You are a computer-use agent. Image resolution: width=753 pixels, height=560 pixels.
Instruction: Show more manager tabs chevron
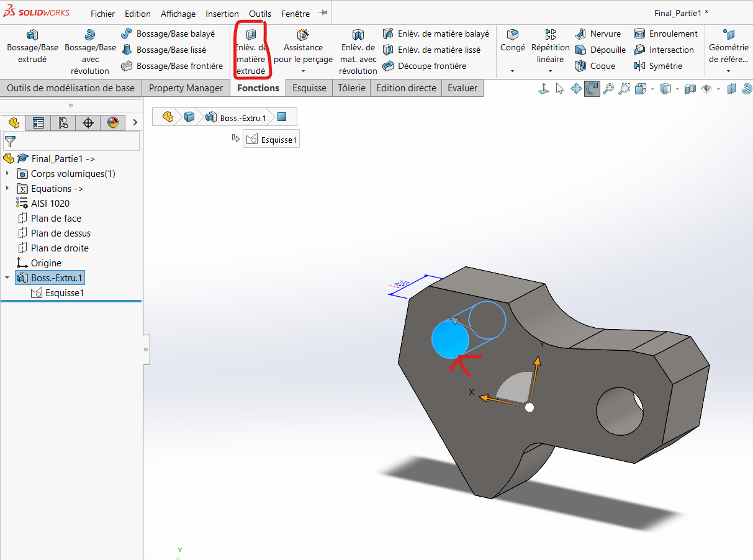point(135,123)
